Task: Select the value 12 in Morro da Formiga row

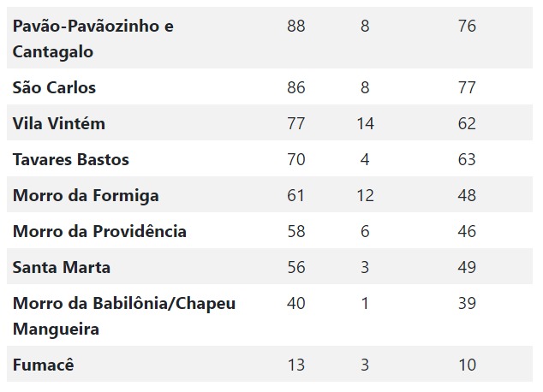Action: pos(366,195)
